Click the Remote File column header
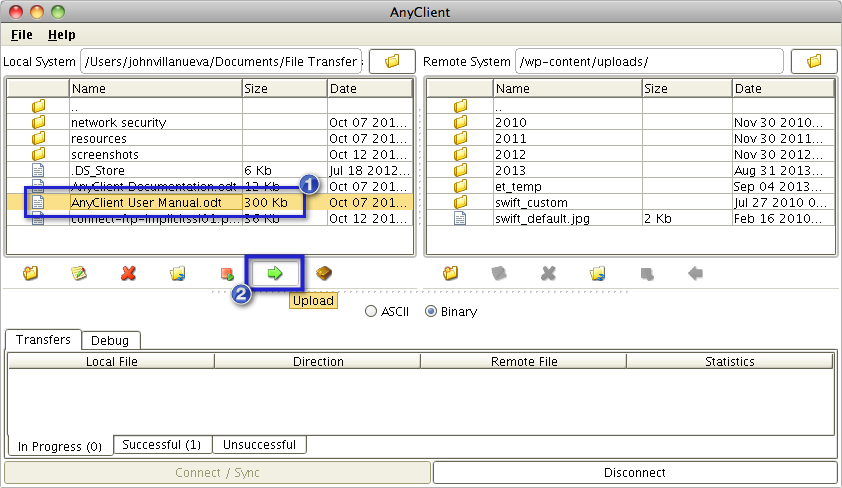This screenshot has height=488, width=842. click(x=524, y=361)
